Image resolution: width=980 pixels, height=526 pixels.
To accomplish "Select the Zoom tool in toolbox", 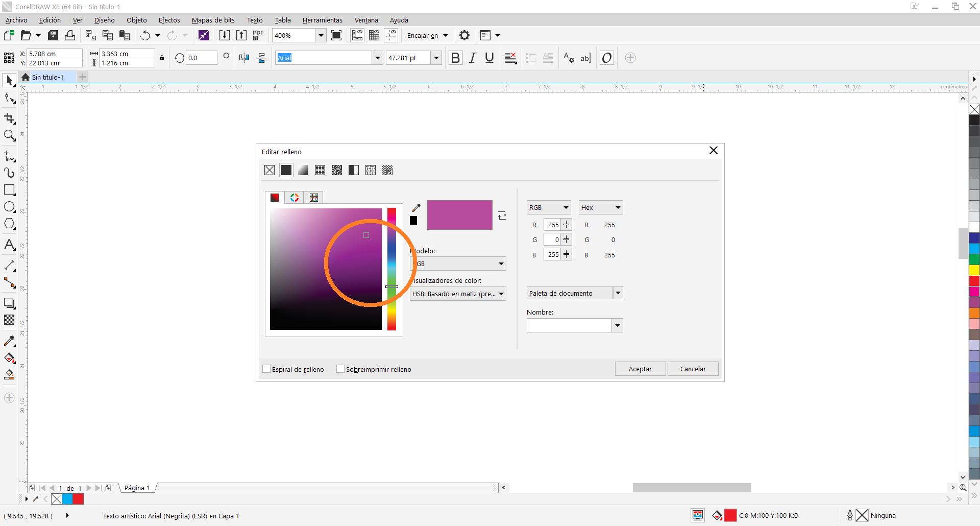I will point(9,135).
